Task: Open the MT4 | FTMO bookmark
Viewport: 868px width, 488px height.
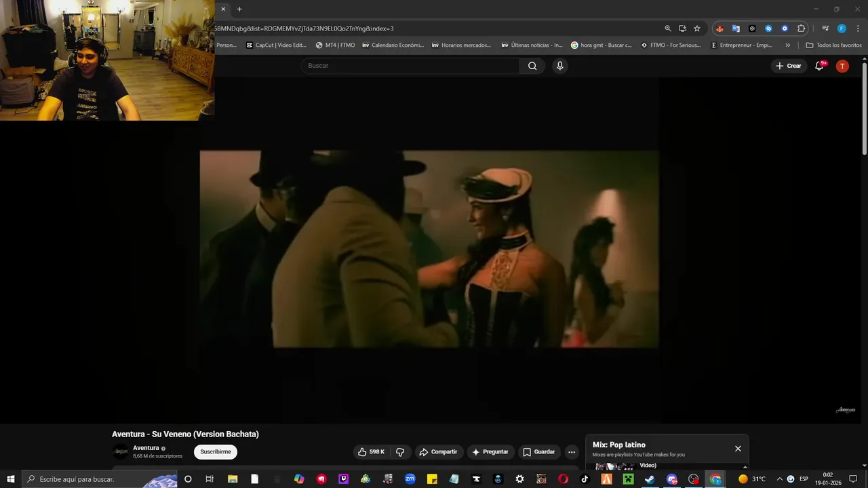Action: [x=336, y=45]
